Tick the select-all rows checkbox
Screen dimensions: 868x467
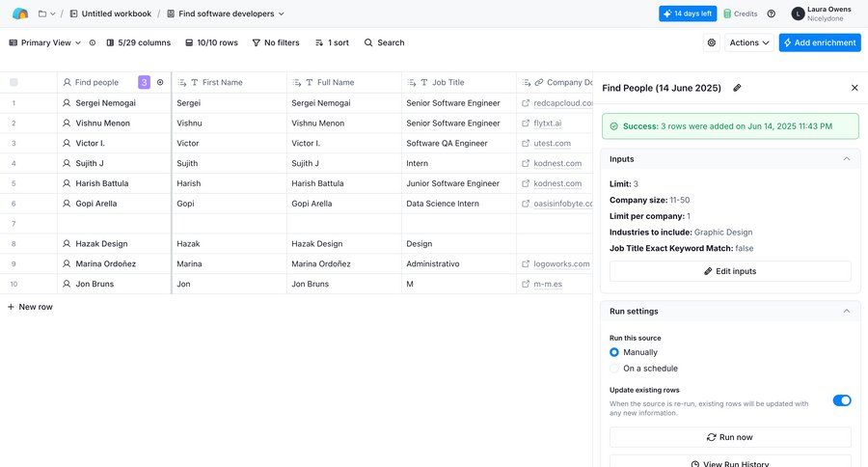click(14, 82)
